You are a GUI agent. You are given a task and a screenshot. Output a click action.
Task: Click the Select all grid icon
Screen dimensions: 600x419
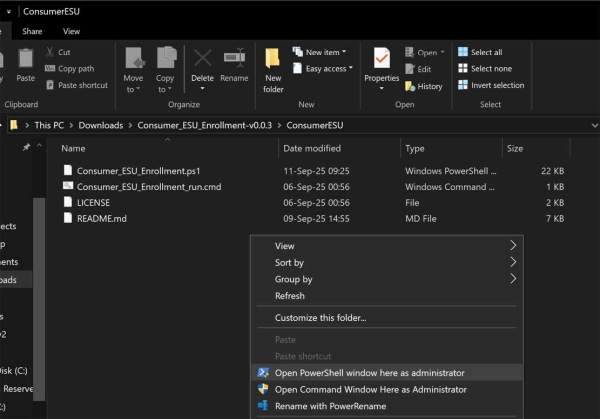[x=463, y=52]
